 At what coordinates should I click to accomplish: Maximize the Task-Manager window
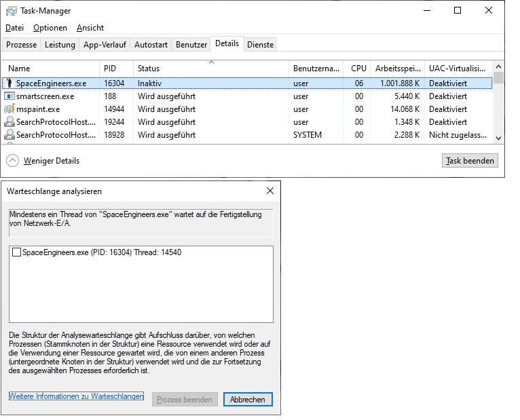(x=458, y=11)
